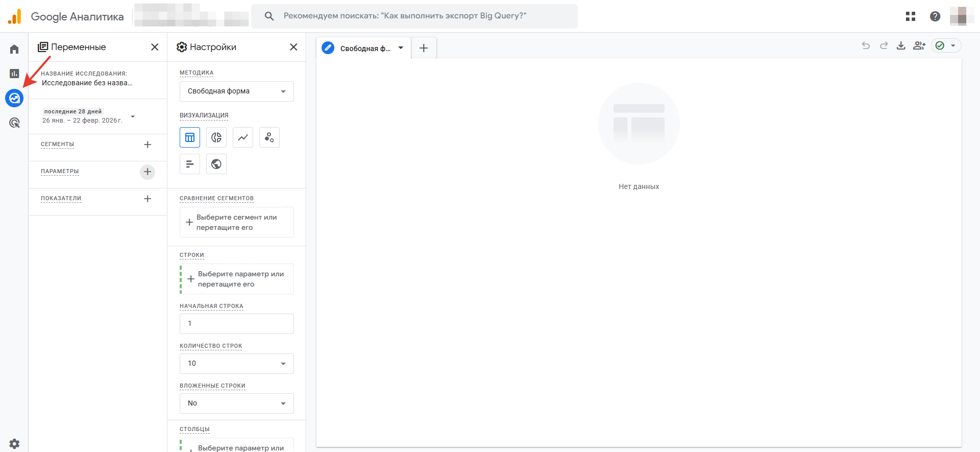The width and height of the screenshot is (980, 452).
Task: Switch to bar chart visualization
Action: pos(190,164)
